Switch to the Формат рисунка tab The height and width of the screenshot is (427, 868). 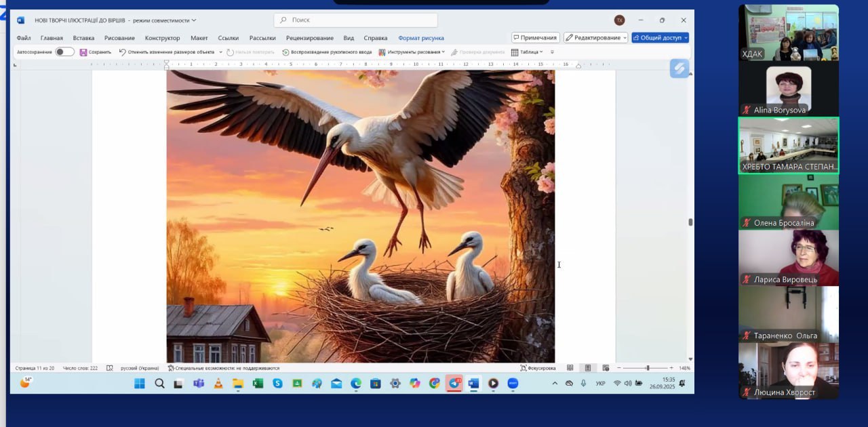pyautogui.click(x=420, y=38)
